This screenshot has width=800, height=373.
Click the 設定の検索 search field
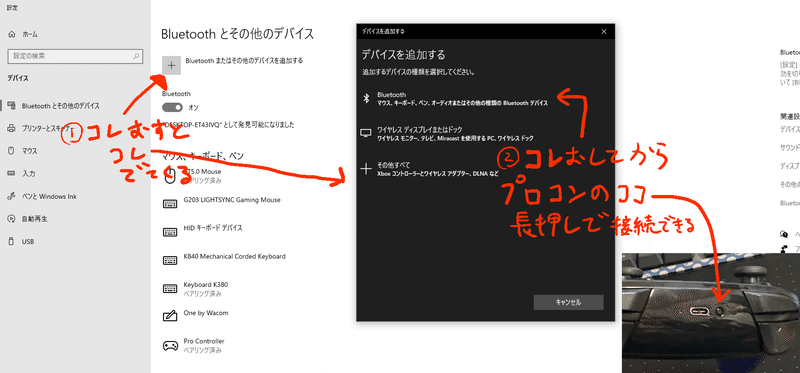click(x=75, y=56)
